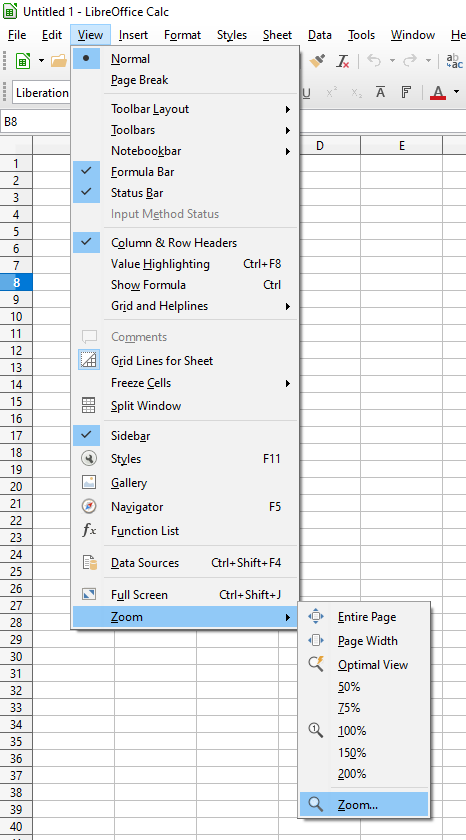The width and height of the screenshot is (466, 840).
Task: Open Navigator via its compass icon
Action: click(x=89, y=506)
